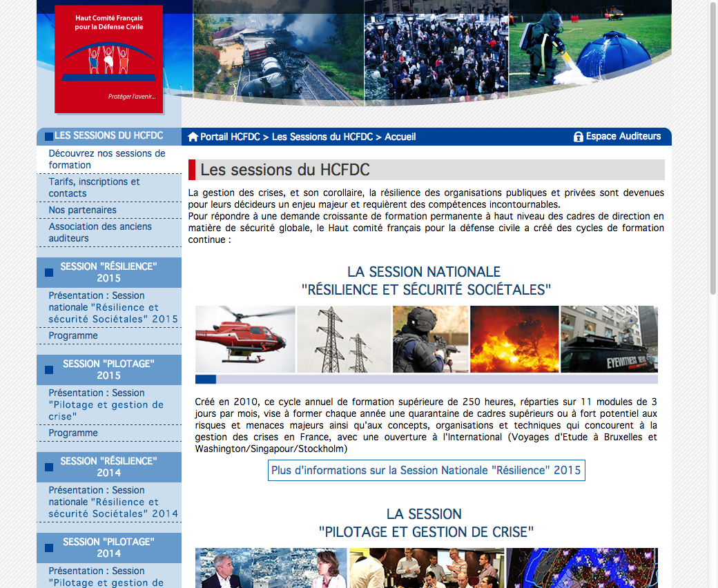Click the red helicopter thumbnail
The width and height of the screenshot is (718, 588).
[246, 339]
